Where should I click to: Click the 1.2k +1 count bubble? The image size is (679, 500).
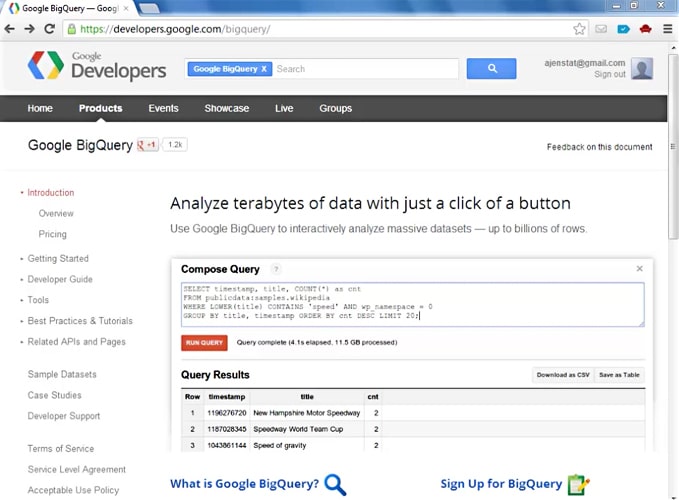click(x=175, y=145)
